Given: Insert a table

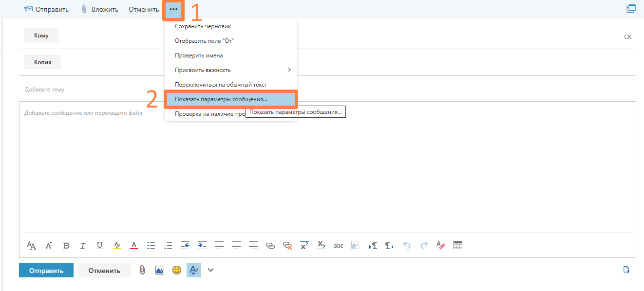Looking at the screenshot, I should pos(458,245).
